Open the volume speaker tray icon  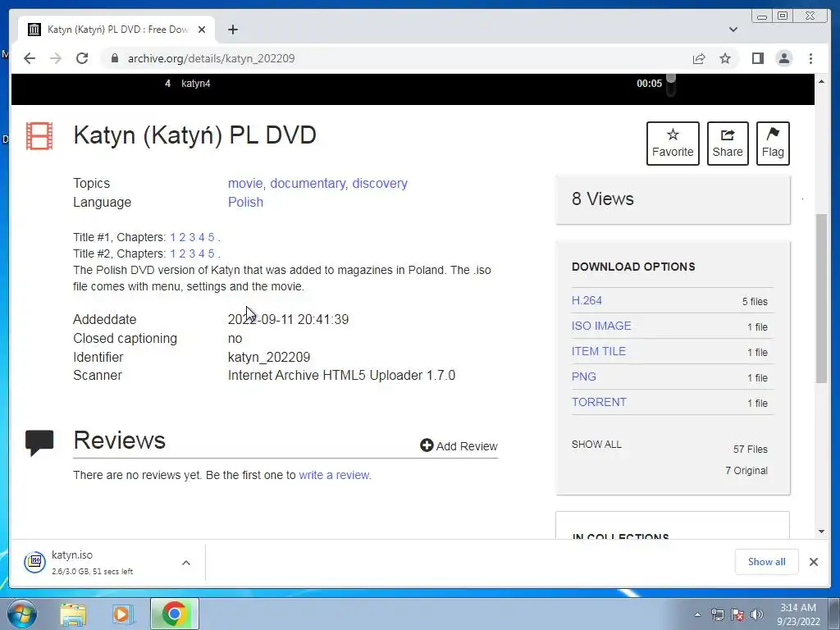(757, 614)
